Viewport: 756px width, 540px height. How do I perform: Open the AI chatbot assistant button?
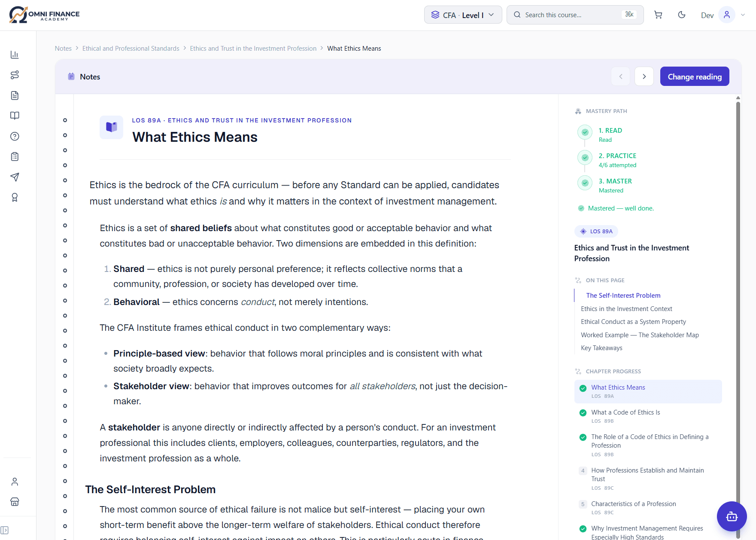(x=732, y=516)
